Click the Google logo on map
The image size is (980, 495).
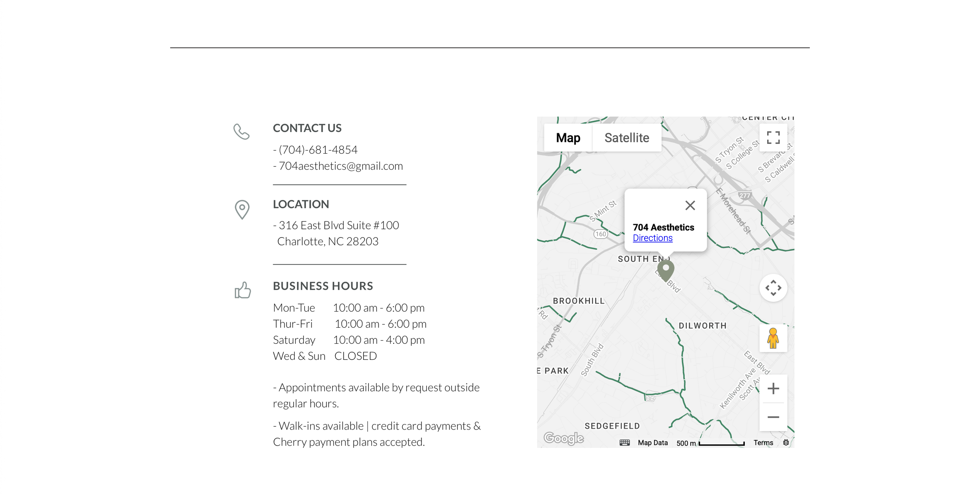tap(563, 438)
